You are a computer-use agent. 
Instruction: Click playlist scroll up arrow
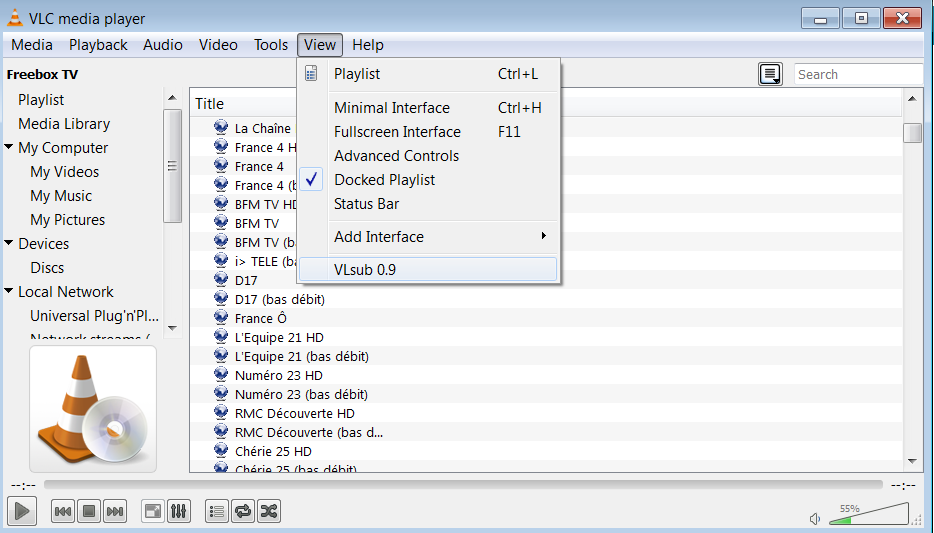pyautogui.click(x=912, y=98)
